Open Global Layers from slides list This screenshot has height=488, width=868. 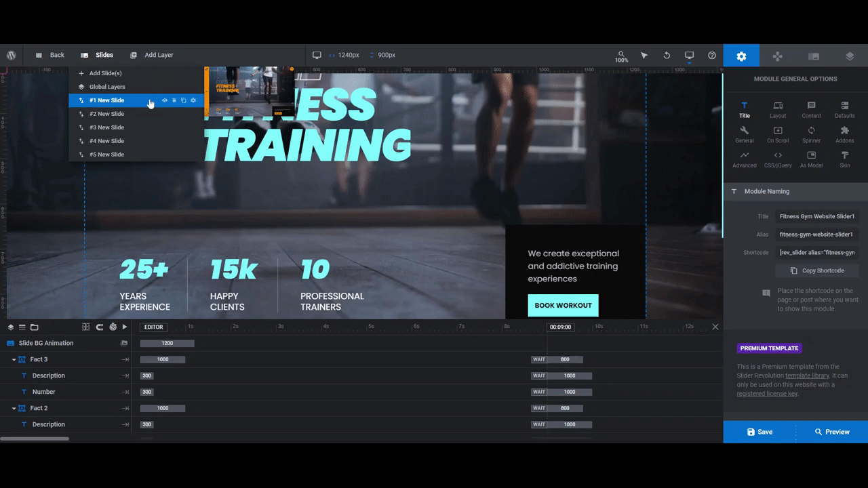click(x=136, y=87)
